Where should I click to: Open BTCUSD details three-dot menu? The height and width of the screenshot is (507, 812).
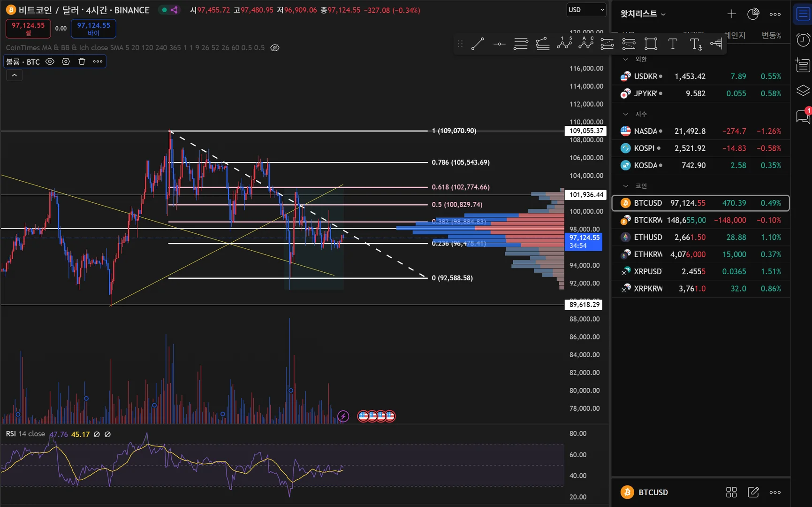tap(775, 492)
